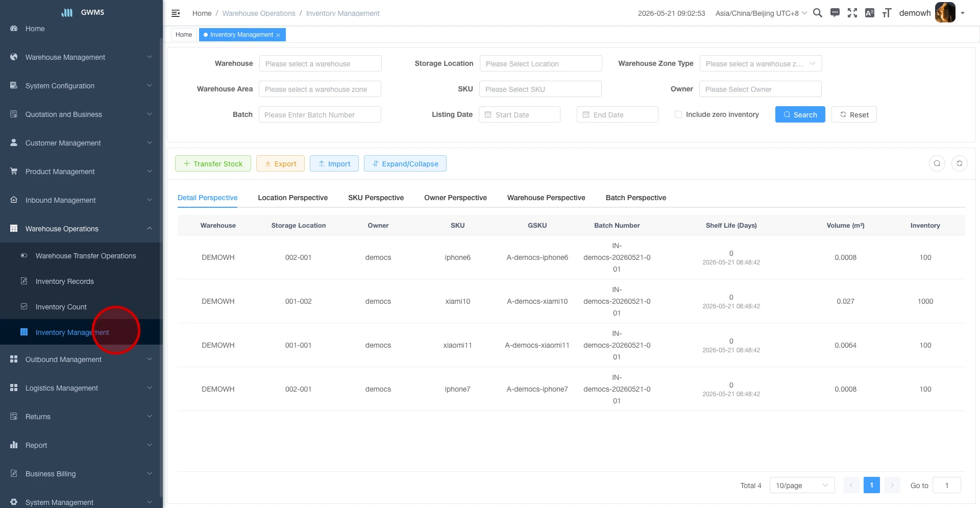The image size is (980, 508).
Task: Open the 10/page page size dropdown
Action: click(x=802, y=486)
